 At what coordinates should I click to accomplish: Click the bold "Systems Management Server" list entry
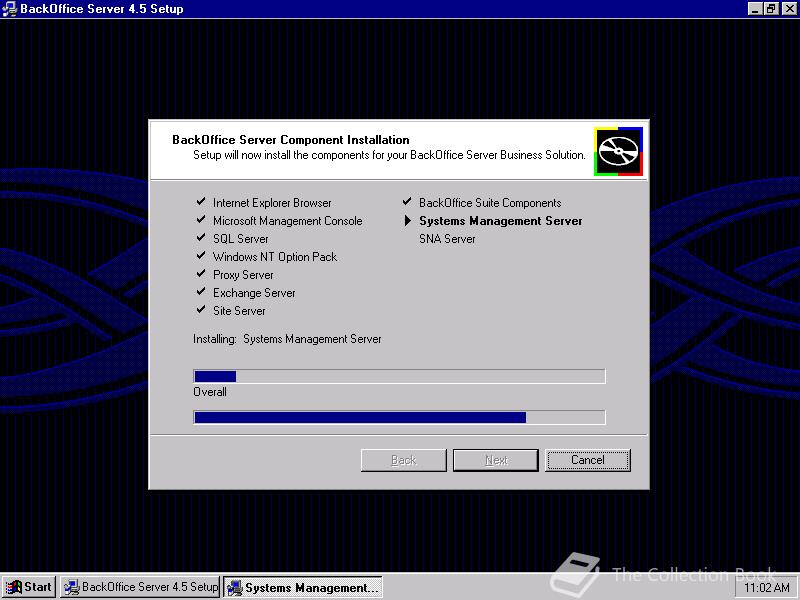[x=501, y=221]
